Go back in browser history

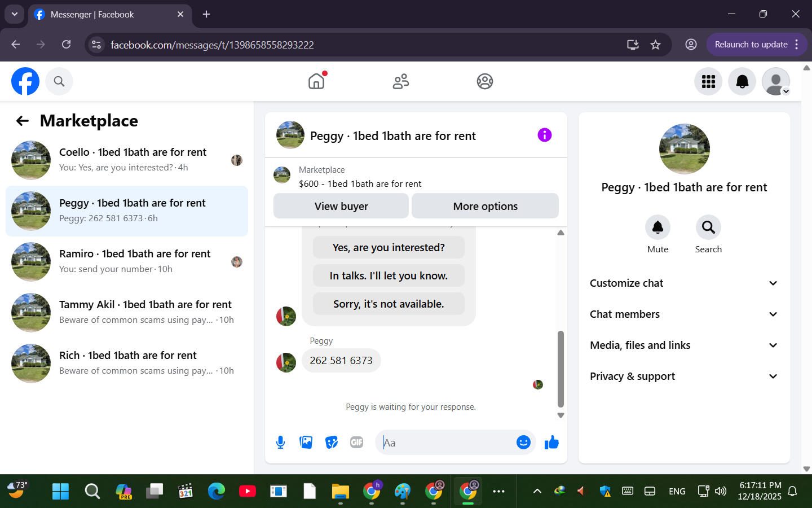[16, 45]
